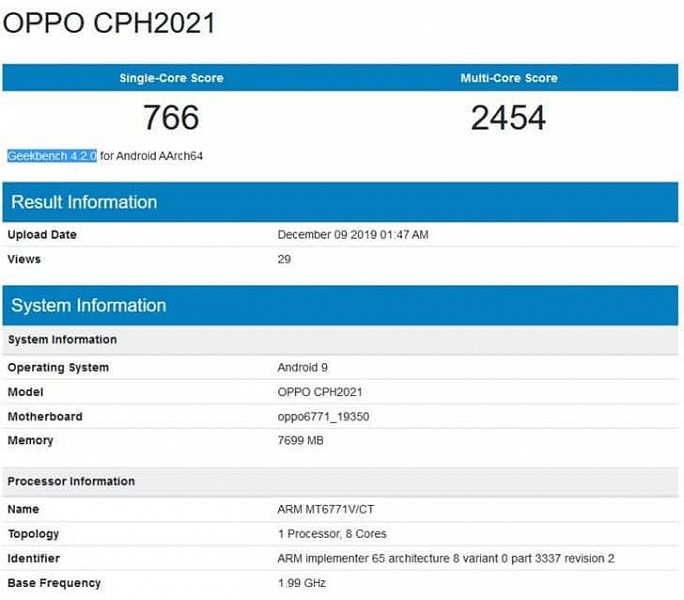
Task: Open the highlighted Geekbench 4.2.0 link
Action: (x=52, y=156)
